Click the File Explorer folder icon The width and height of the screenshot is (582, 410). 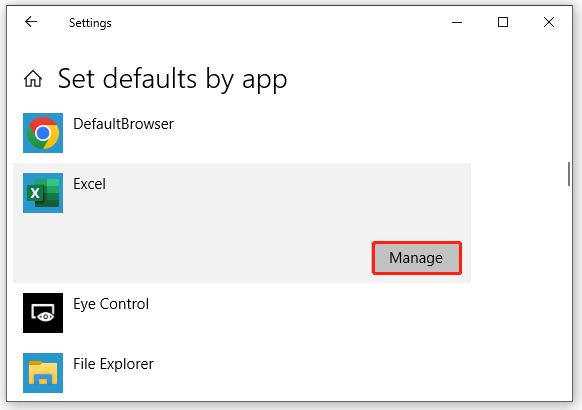pyautogui.click(x=43, y=373)
